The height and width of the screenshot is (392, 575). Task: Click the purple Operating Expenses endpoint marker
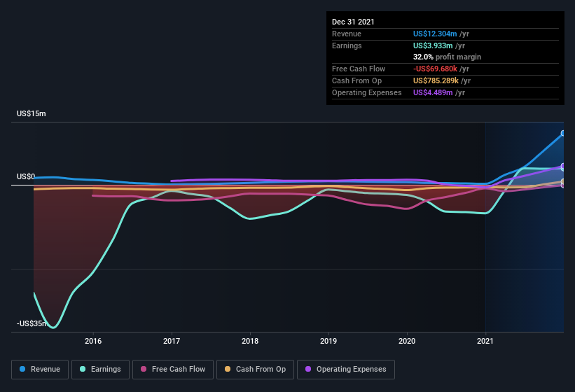563,167
